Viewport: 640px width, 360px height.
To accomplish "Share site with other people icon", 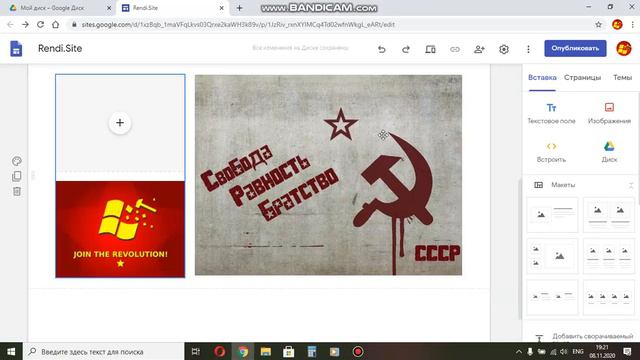I will [x=479, y=49].
